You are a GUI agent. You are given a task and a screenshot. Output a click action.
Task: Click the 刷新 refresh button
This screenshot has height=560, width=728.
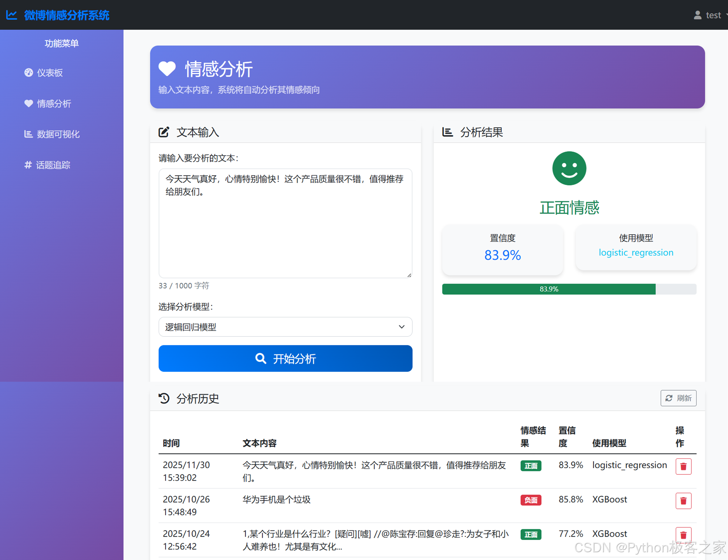click(678, 398)
